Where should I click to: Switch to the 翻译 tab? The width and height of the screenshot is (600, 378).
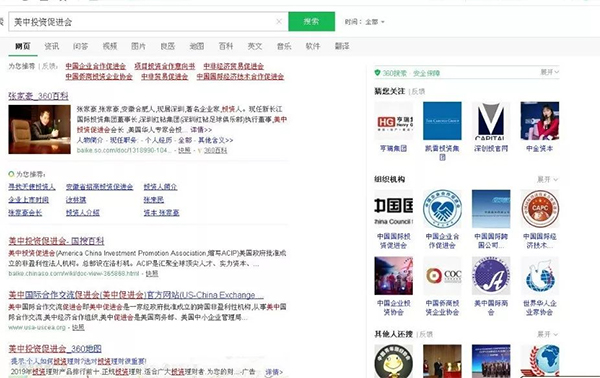click(342, 46)
